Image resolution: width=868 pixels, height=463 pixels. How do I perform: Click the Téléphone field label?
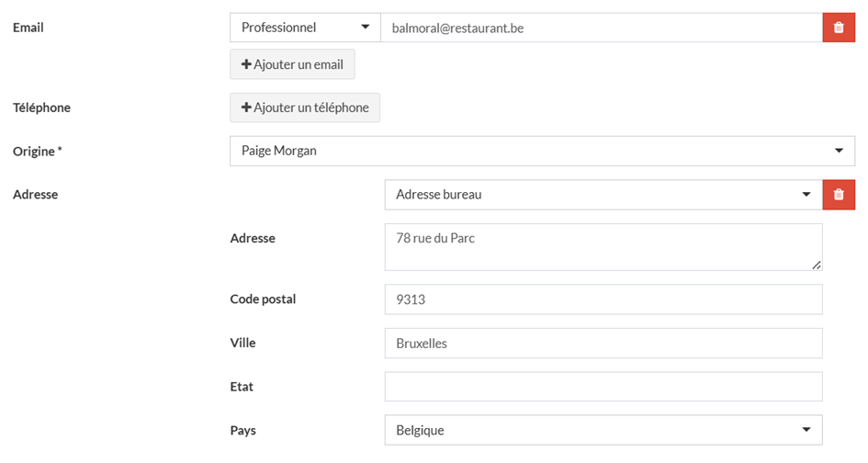pos(41,107)
